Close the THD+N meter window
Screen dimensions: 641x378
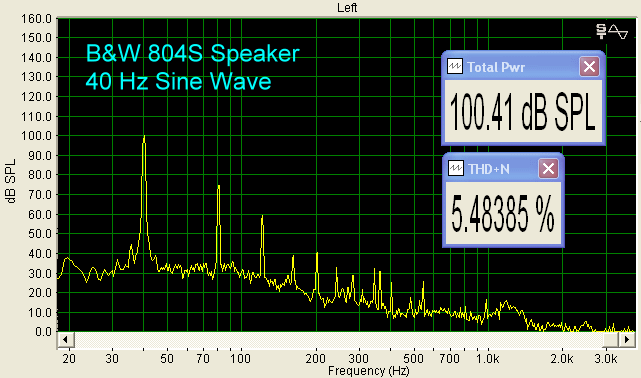(x=548, y=168)
